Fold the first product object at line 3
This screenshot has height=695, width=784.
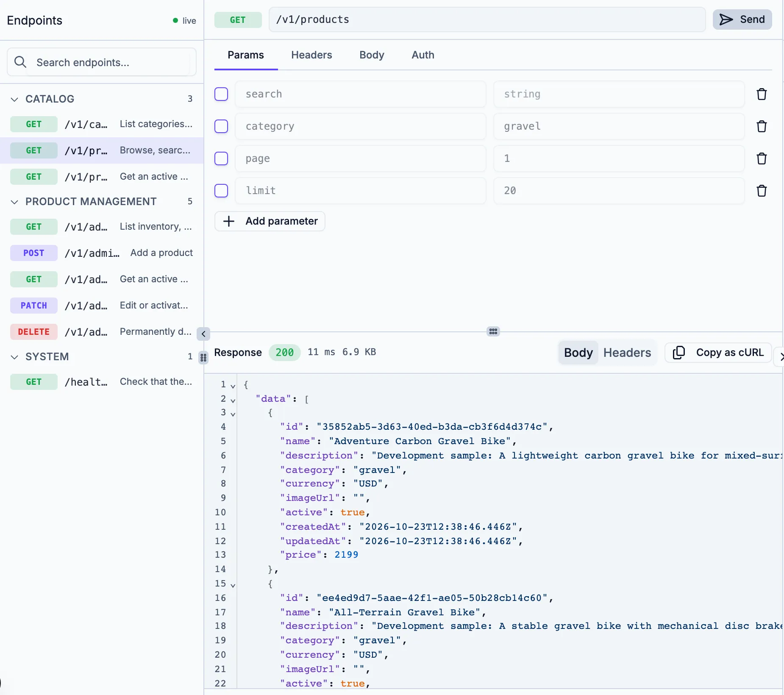233,414
